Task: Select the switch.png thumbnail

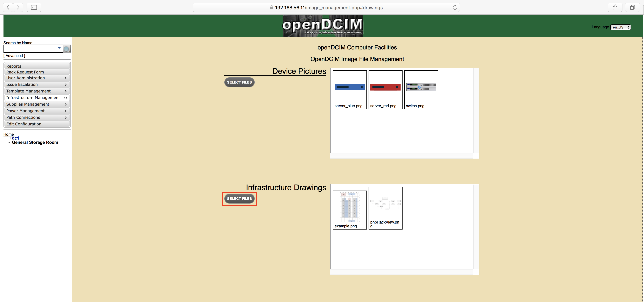Action: point(421,90)
